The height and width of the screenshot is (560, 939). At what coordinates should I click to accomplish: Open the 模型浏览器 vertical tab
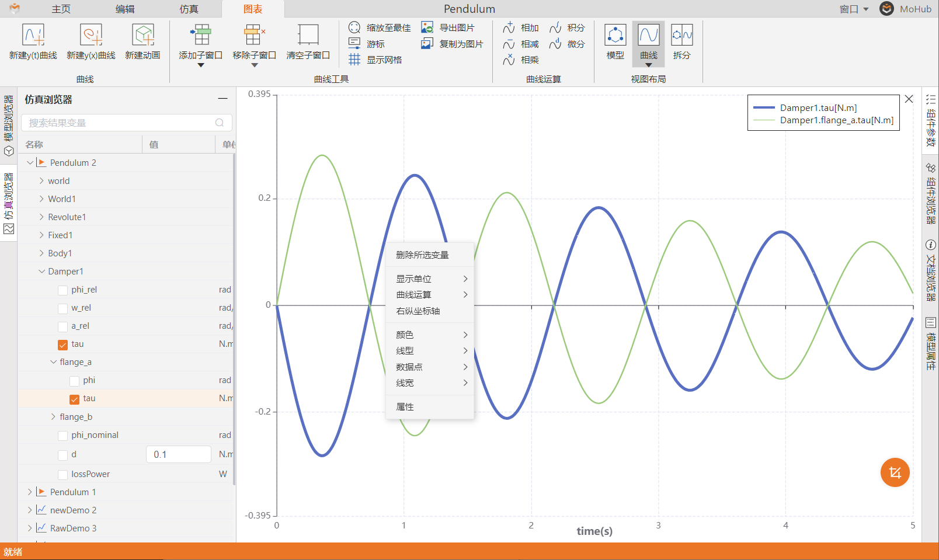[8, 126]
